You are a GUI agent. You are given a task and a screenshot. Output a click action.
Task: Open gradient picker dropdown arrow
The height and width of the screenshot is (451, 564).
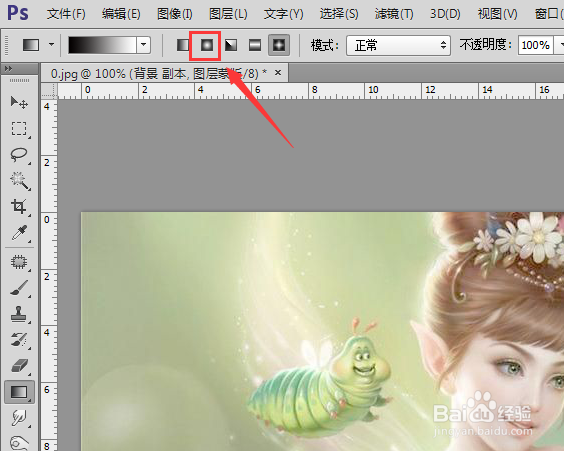[144, 45]
